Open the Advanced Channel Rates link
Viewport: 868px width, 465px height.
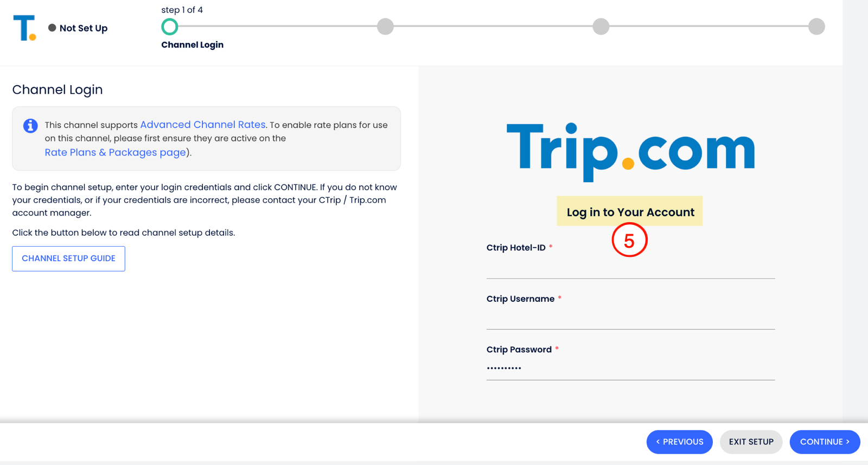point(203,125)
